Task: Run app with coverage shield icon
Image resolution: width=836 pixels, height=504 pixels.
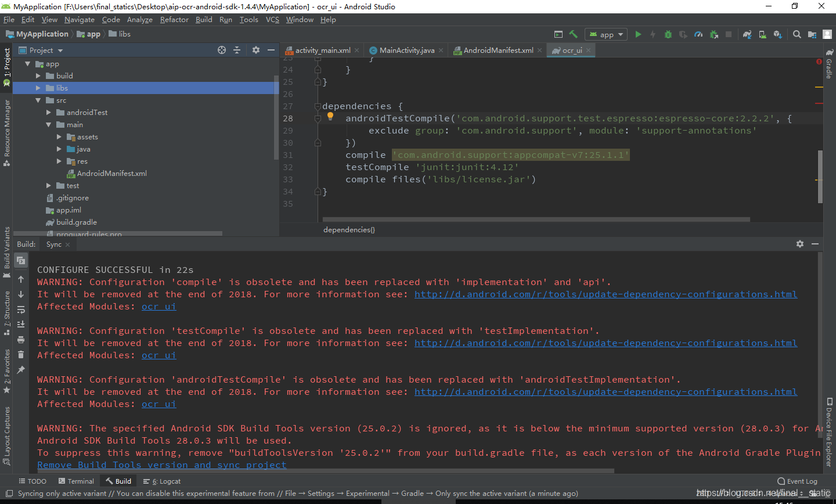Action: pos(683,34)
